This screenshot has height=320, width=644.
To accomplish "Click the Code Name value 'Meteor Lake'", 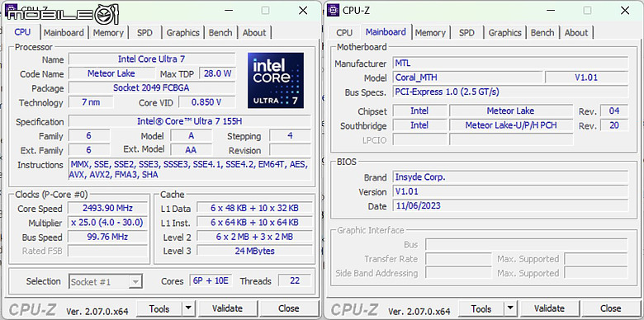I will 111,73.
